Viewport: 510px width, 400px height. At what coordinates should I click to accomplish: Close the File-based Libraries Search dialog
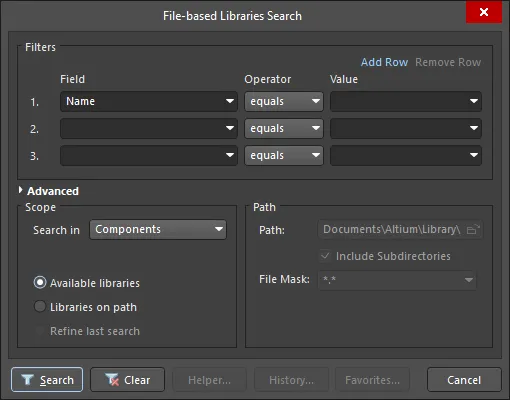[x=484, y=12]
